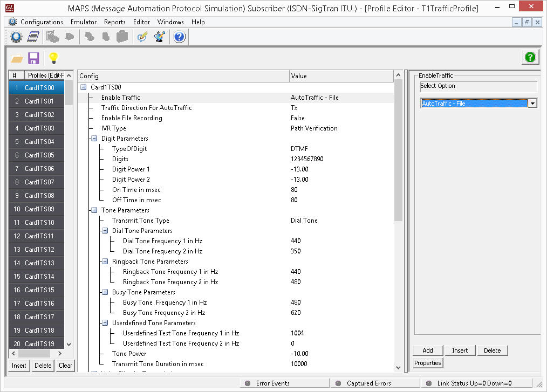The width and height of the screenshot is (547, 392).
Task: Click the Add button in EnableTraffic panel
Action: (x=428, y=350)
